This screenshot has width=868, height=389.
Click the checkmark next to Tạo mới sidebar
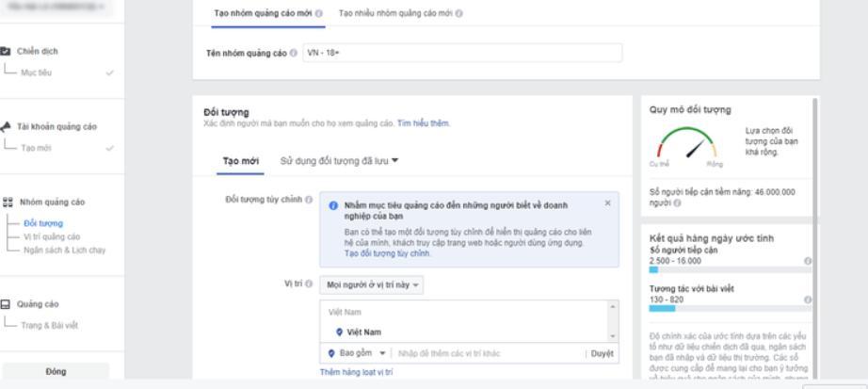tap(109, 148)
